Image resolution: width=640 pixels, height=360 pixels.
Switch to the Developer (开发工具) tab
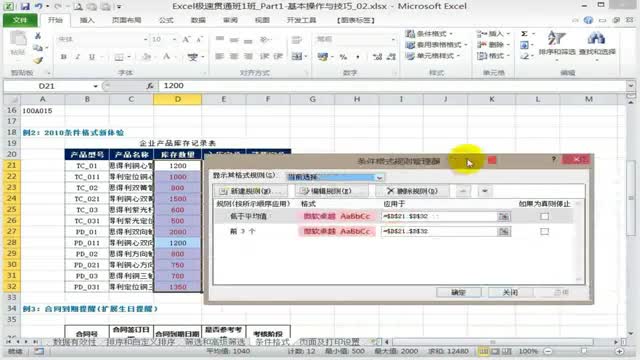tap(301, 20)
